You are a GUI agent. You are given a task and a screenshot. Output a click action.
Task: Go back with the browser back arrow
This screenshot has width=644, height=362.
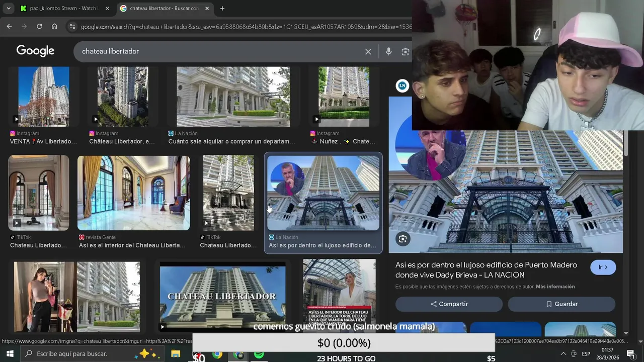point(9,26)
